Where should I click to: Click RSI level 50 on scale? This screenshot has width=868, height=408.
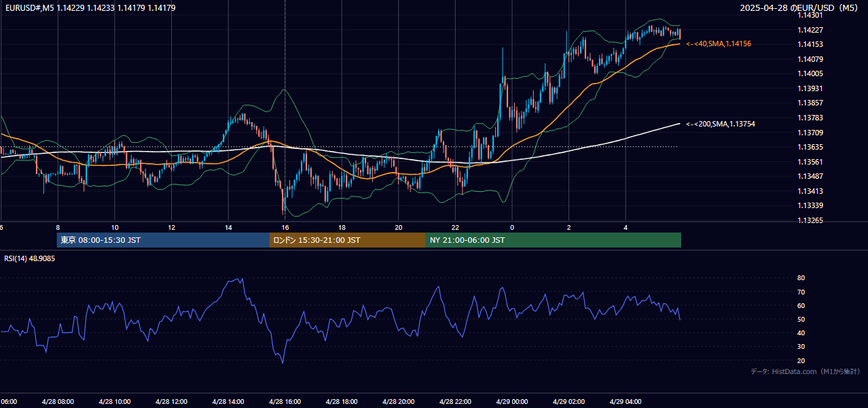pos(801,319)
